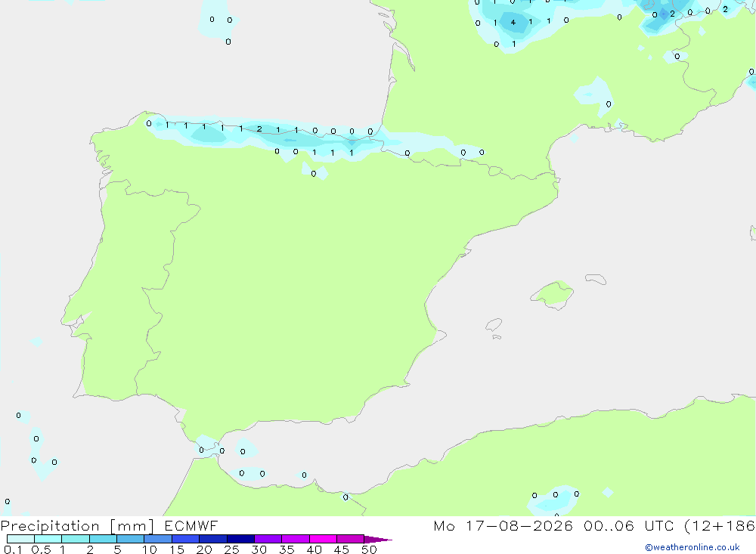Choose the 25–30 mm navy swatch
This screenshot has height=554, width=756.
[x=240, y=539]
